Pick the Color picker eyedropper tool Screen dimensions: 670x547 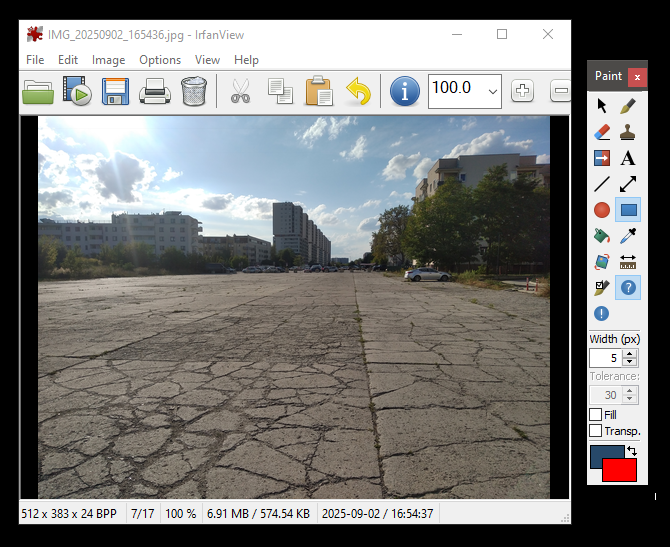[x=628, y=236]
